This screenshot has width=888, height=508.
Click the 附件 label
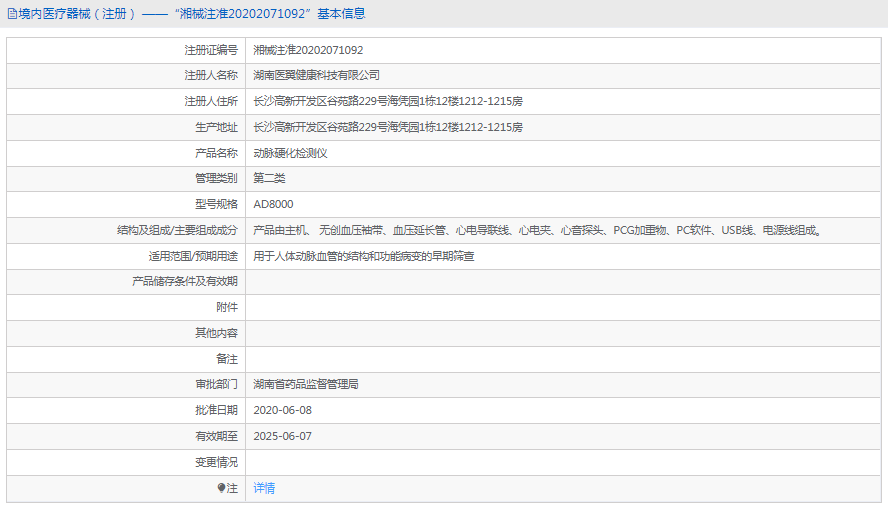[227, 308]
